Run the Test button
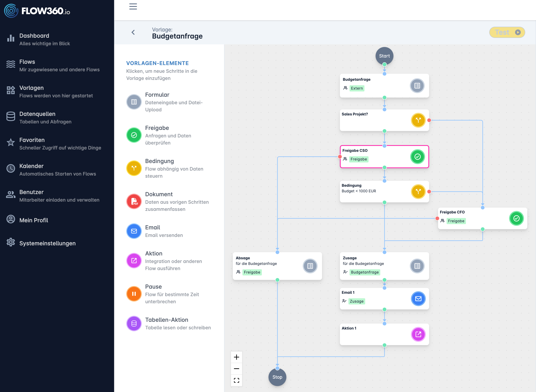The width and height of the screenshot is (536, 392). tap(507, 32)
